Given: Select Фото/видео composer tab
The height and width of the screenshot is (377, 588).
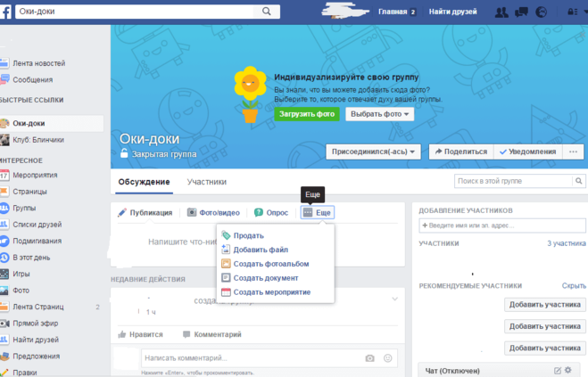Looking at the screenshot, I should tap(213, 212).
